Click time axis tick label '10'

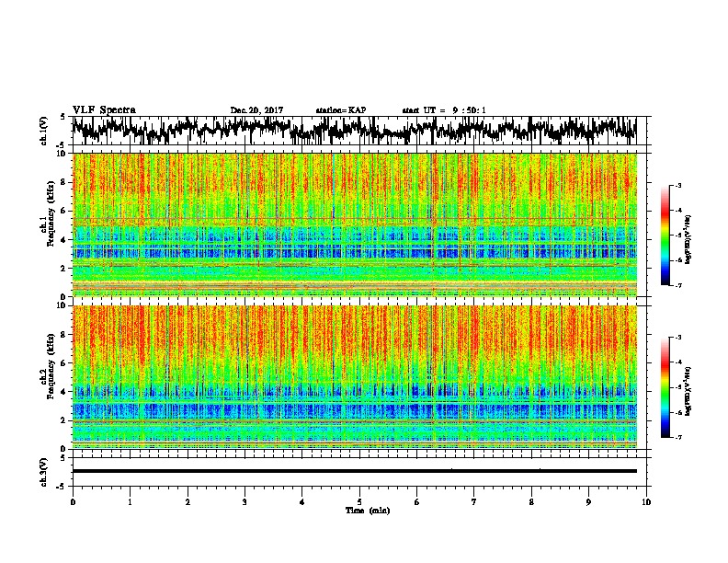tap(646, 502)
